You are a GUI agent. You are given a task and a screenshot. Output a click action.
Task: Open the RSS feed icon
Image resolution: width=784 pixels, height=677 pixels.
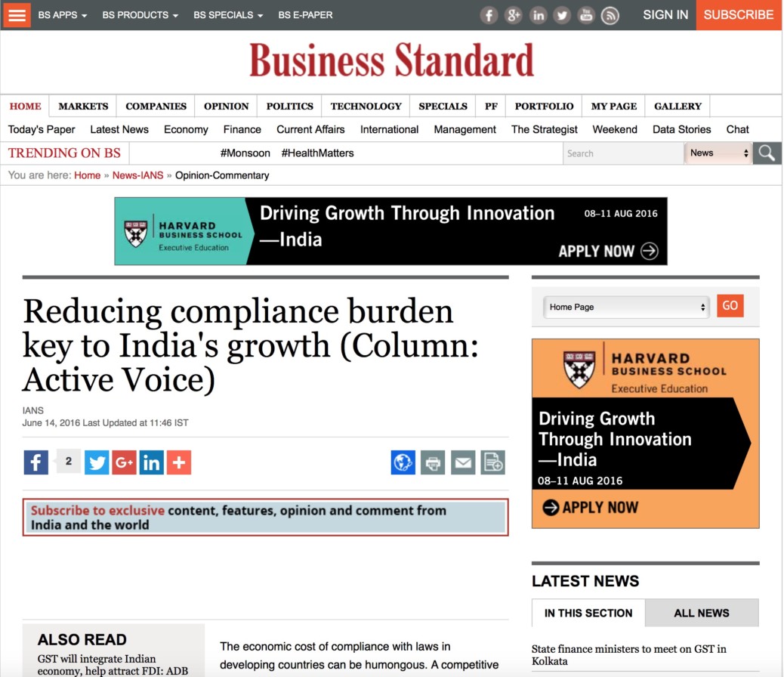[610, 16]
